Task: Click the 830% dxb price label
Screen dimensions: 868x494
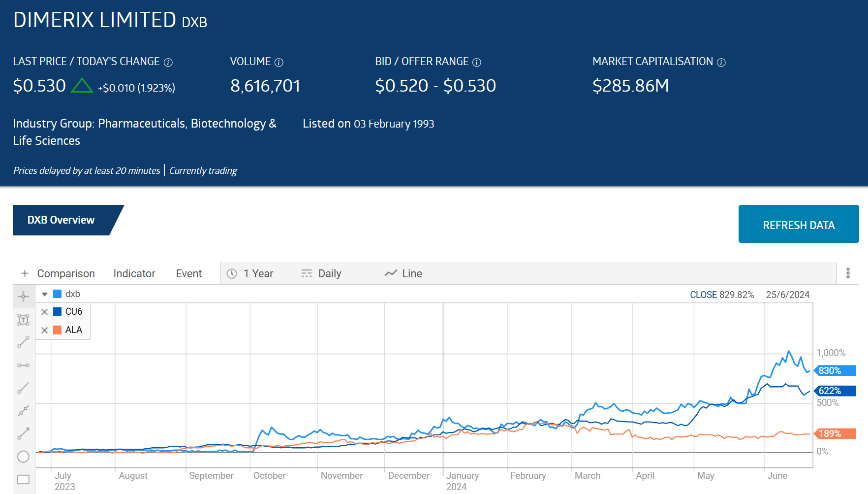Action: click(835, 370)
